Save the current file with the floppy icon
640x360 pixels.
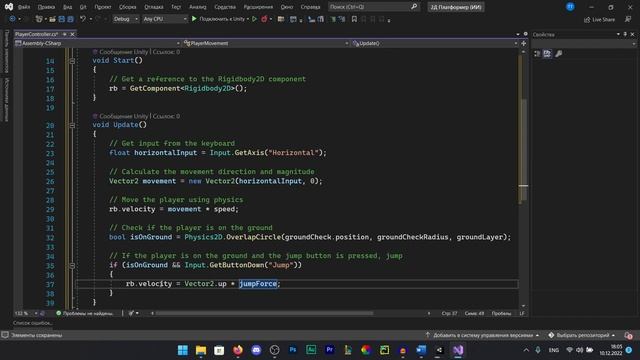pos(62,19)
